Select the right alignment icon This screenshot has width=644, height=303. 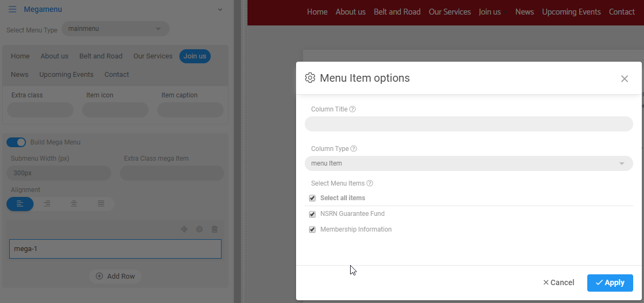47,203
